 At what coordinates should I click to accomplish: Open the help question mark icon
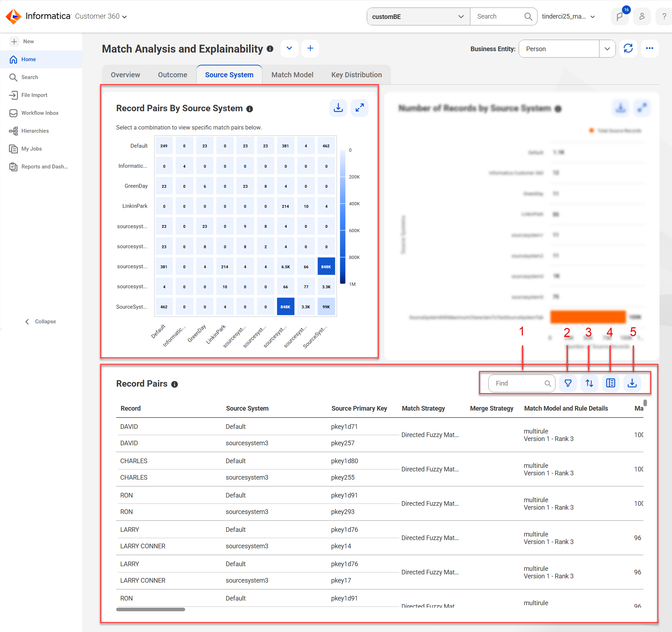point(664,16)
